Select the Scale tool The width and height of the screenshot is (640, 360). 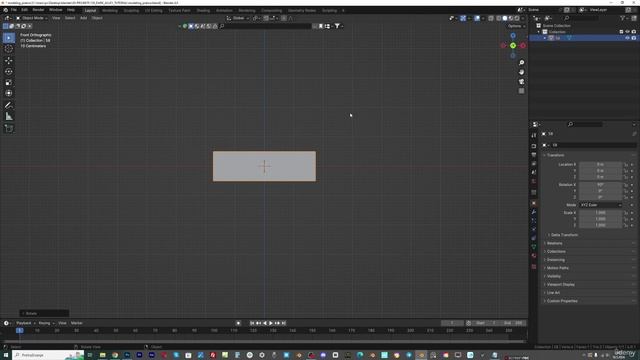(x=9, y=82)
